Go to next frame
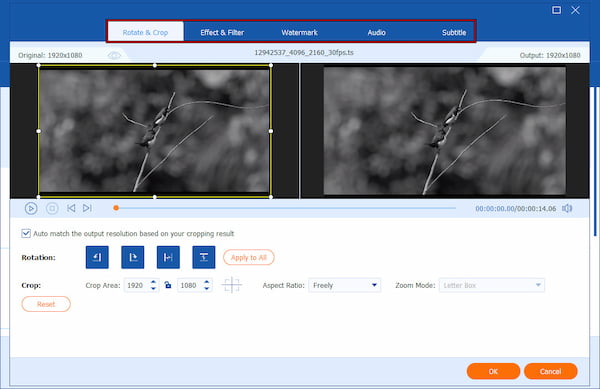Image resolution: width=600 pixels, height=389 pixels. (x=87, y=208)
